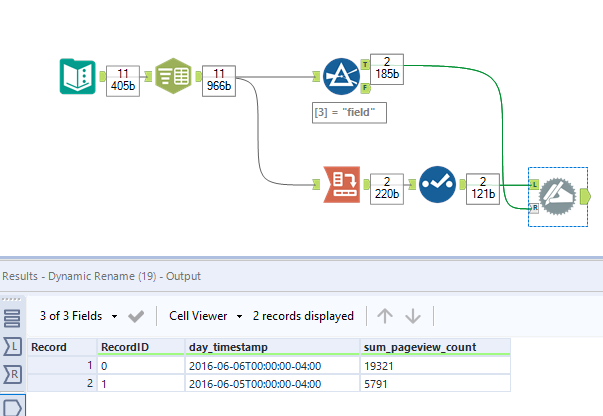The width and height of the screenshot is (603, 416).
Task: Click the day_timestamp column header
Action: click(270, 347)
